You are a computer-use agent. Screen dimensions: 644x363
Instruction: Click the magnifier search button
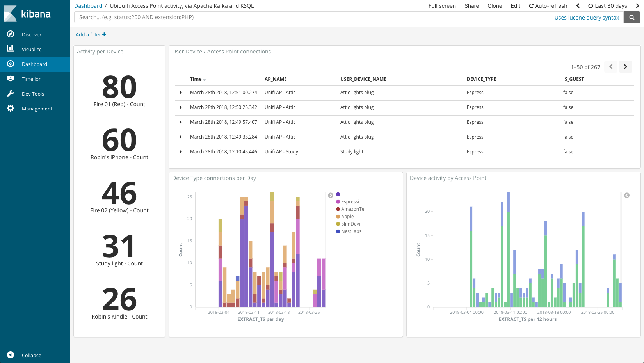632,17
